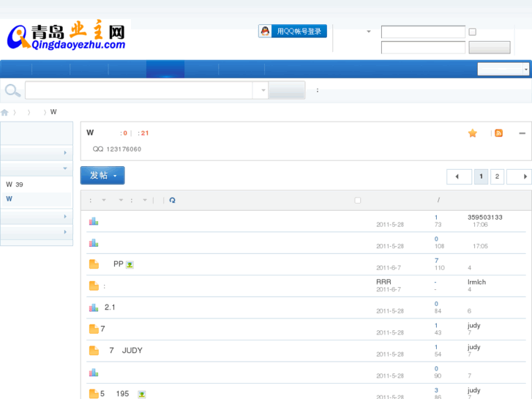The image size is (532, 399).
Task: Collapse the forum header with the minus icon
Action: [522, 133]
